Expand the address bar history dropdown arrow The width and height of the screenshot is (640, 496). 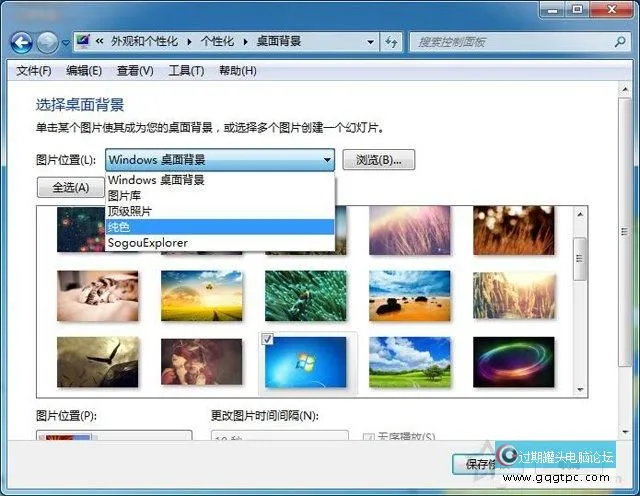click(x=370, y=42)
